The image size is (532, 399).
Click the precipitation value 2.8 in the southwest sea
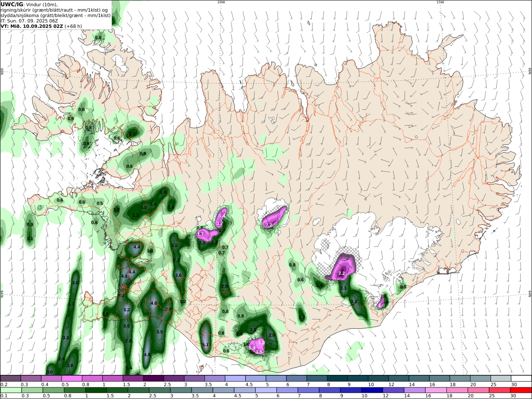pos(70,365)
